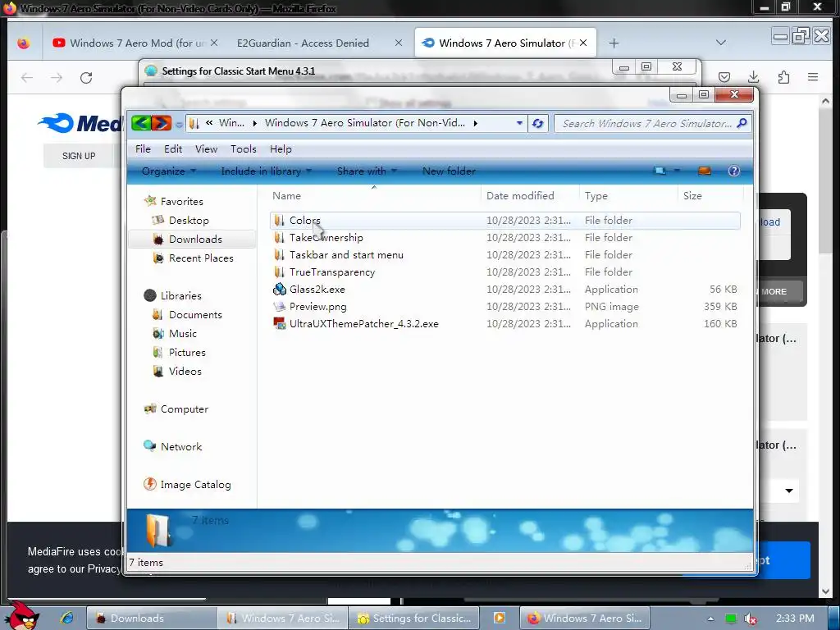Click SIGN UP on MediaFire page
Screen dimensions: 840x630
click(79, 156)
